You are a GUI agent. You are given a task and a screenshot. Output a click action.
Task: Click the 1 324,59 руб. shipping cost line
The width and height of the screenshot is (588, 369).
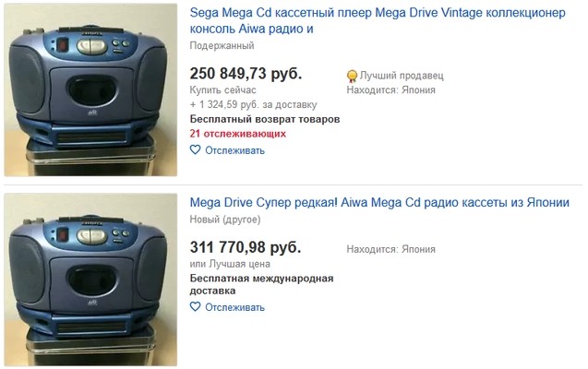(253, 104)
